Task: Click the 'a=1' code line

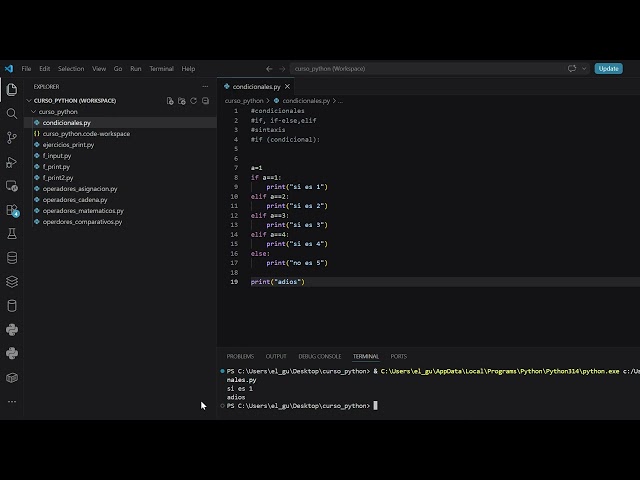Action: click(256, 168)
